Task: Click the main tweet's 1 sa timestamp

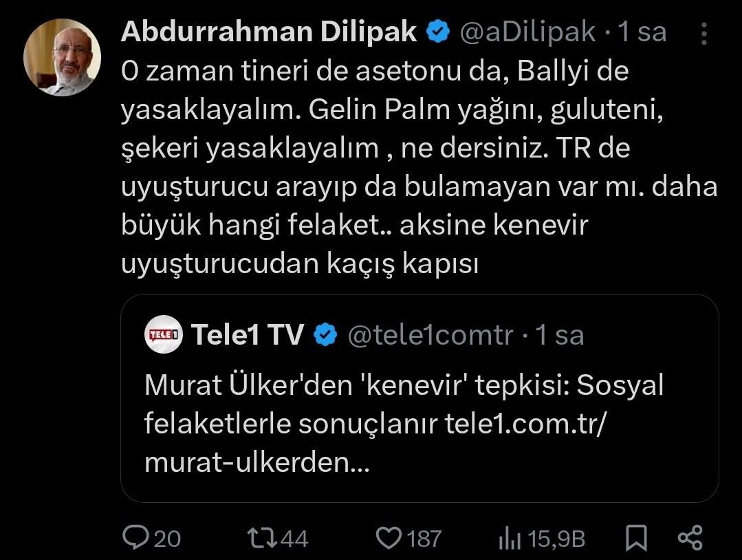Action: click(644, 32)
